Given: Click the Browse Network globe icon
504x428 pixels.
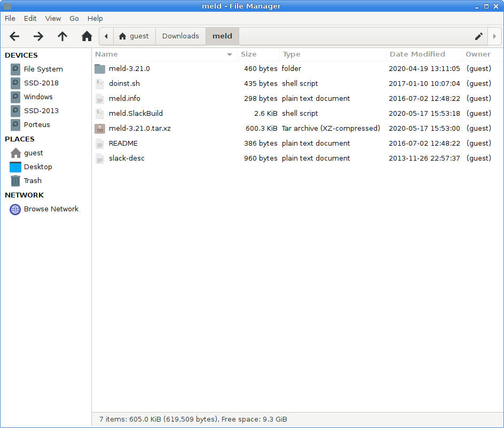Looking at the screenshot, I should click(15, 209).
